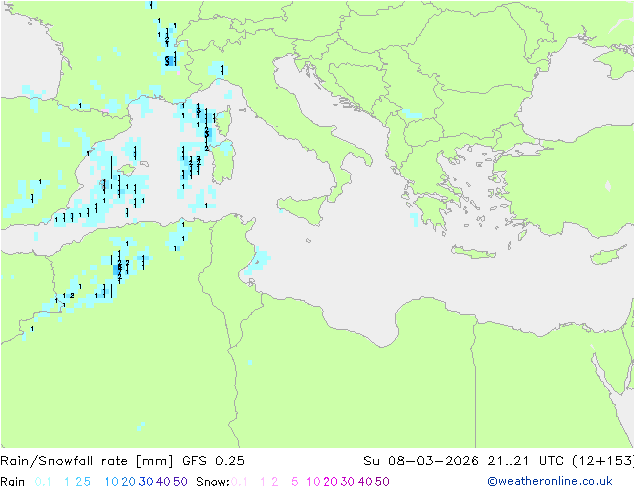
Task: Pick the snow legend value 0.1
Action: [x=239, y=482]
